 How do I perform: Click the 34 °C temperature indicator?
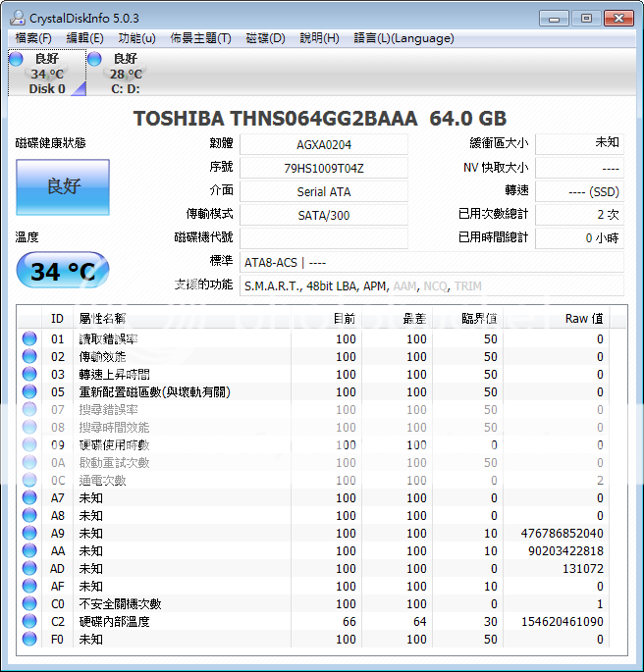63,271
